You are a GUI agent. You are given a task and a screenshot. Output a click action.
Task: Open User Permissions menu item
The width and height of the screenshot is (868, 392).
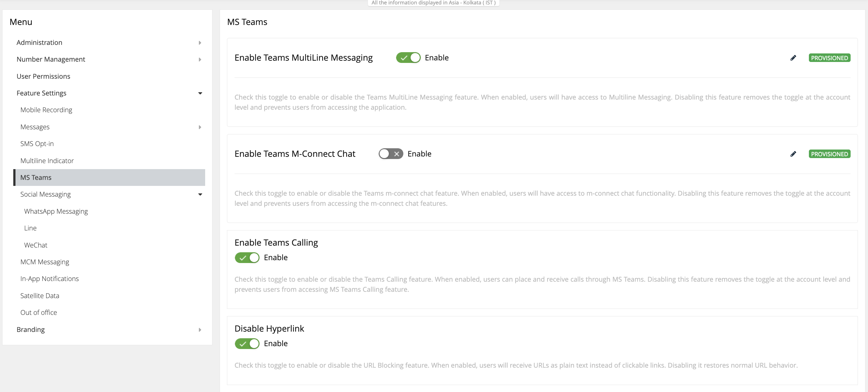(x=43, y=76)
